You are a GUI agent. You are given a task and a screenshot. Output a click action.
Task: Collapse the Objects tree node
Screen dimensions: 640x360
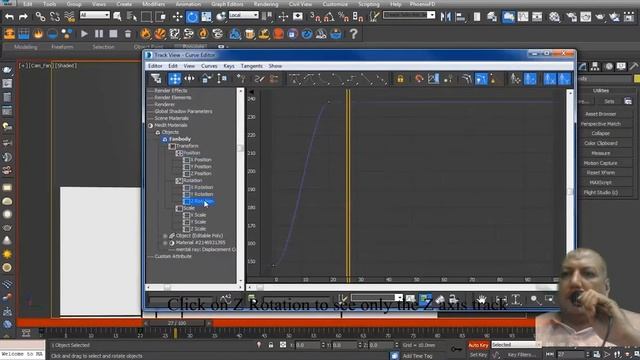coord(158,132)
